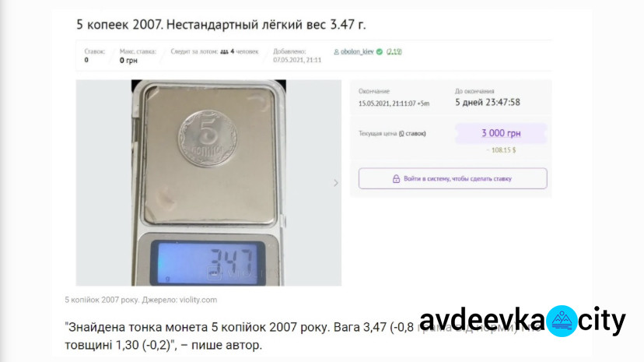This screenshot has width=644, height=362.
Task: Click the avdeevka city logo icon
Action: click(562, 321)
